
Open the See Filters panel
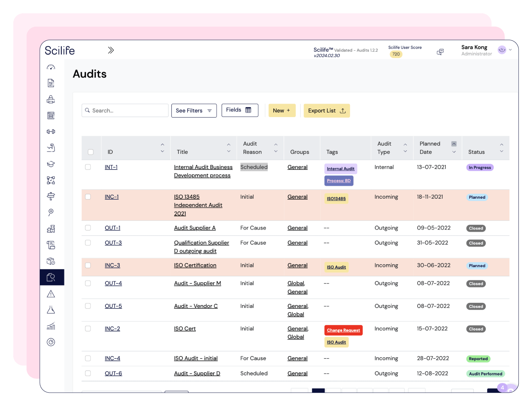[194, 110]
